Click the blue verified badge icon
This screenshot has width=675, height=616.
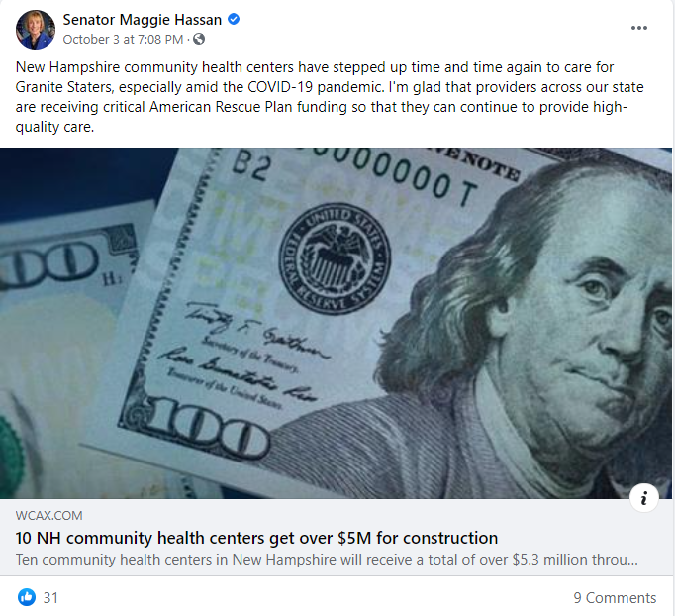pos(234,20)
